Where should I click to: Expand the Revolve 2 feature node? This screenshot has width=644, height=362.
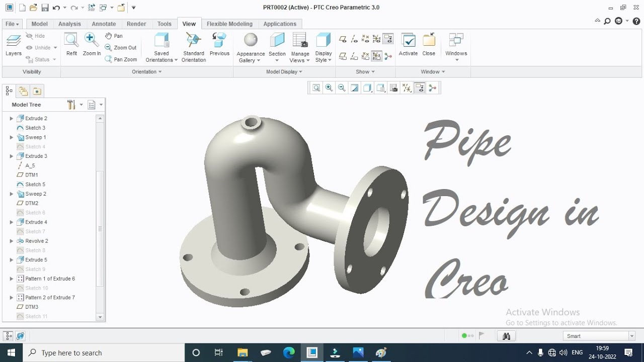[x=12, y=241]
